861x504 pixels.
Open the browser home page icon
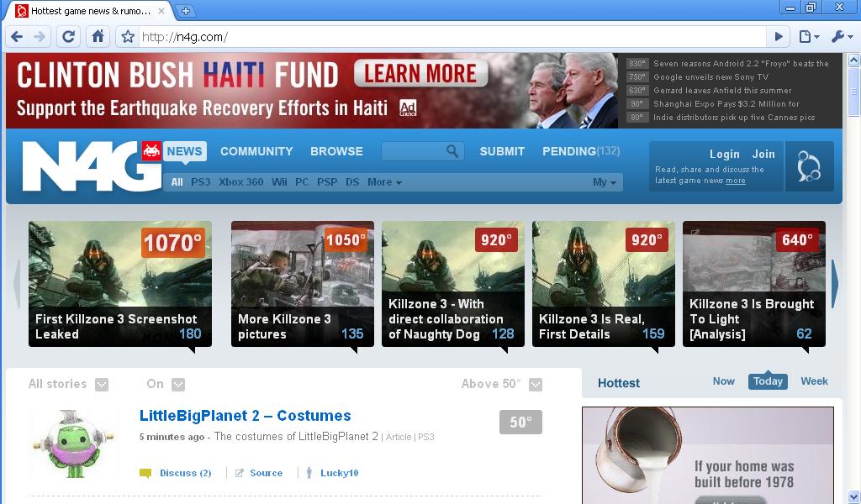(98, 37)
